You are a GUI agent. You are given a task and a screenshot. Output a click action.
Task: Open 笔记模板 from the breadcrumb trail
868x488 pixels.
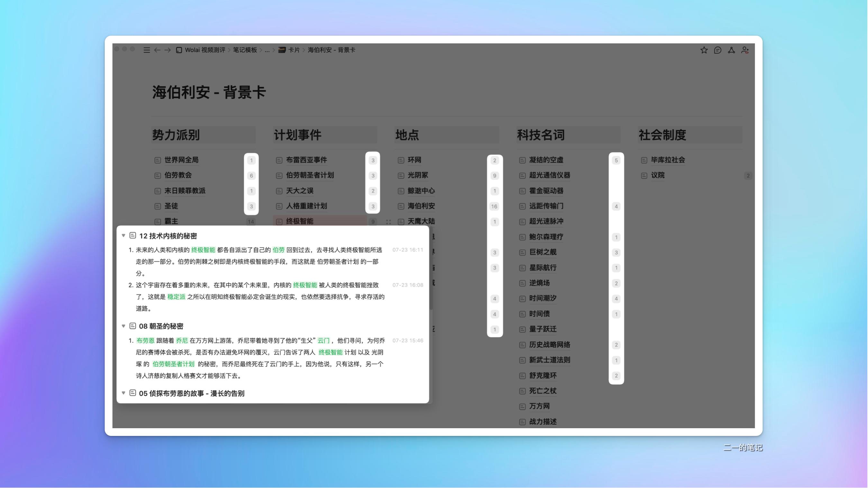pos(246,50)
